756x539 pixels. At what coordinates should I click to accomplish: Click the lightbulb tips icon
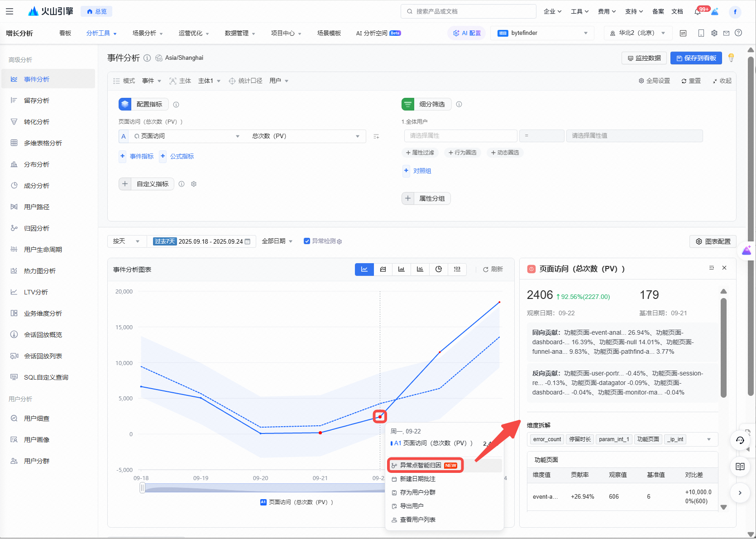tap(731, 58)
